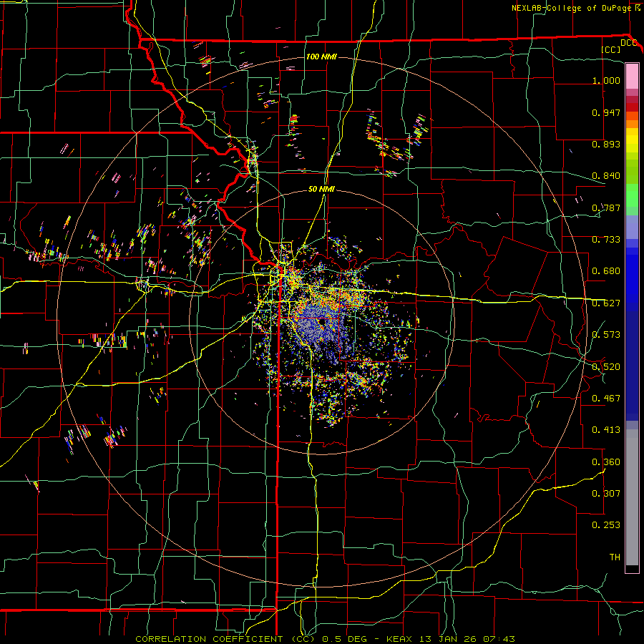Select the 0.253 legend value

pyautogui.click(x=606, y=525)
